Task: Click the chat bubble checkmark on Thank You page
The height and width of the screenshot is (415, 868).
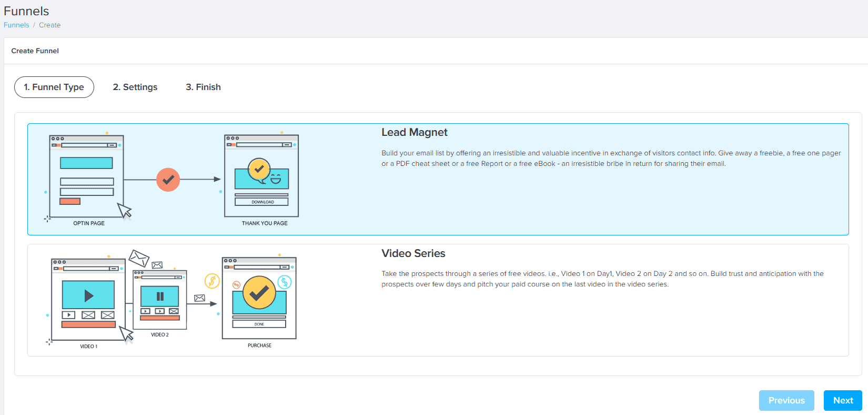Action: pos(259,170)
